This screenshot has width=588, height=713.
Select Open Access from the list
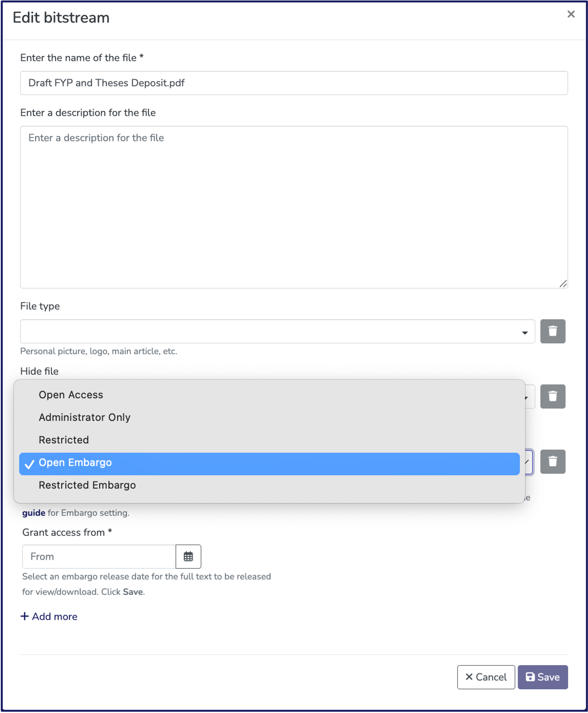(71, 395)
